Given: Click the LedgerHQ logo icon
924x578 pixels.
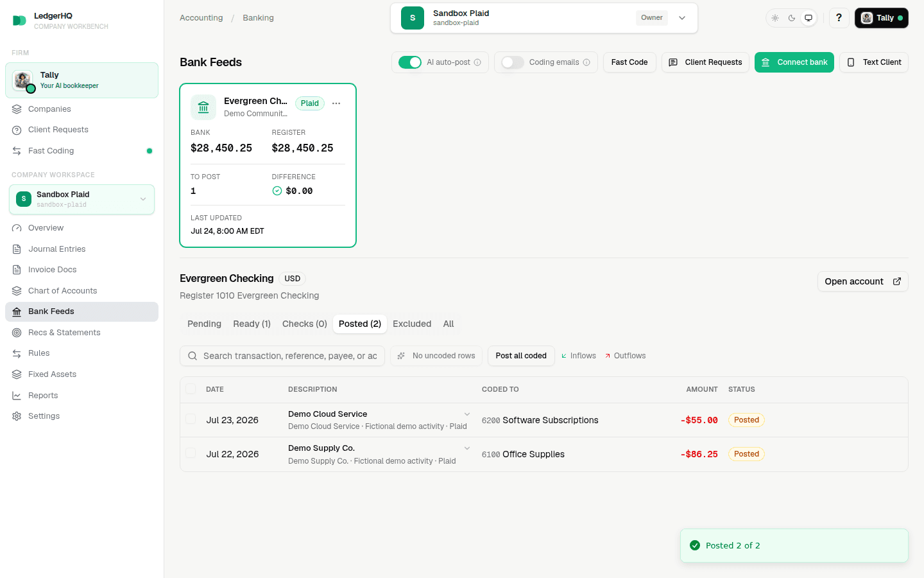Looking at the screenshot, I should pos(19,21).
